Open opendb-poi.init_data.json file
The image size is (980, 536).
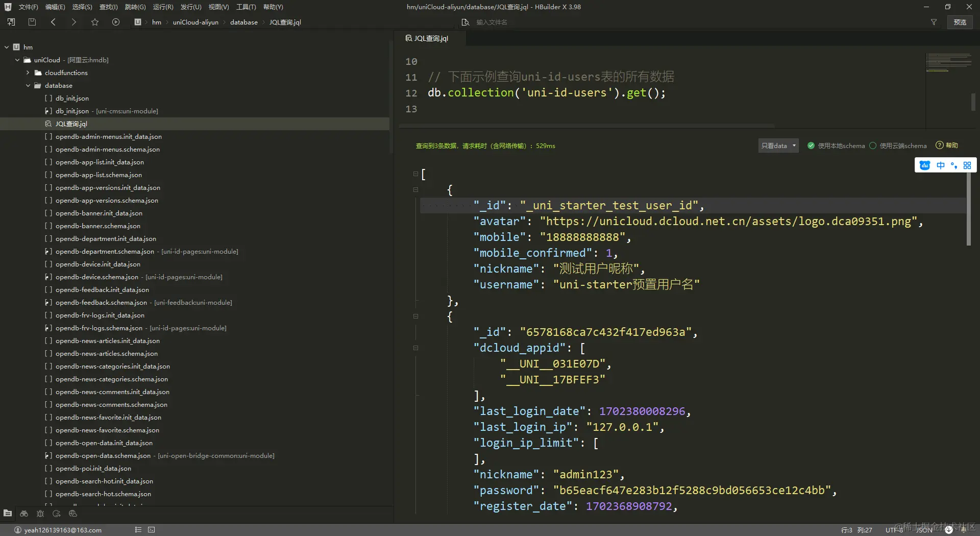point(93,468)
